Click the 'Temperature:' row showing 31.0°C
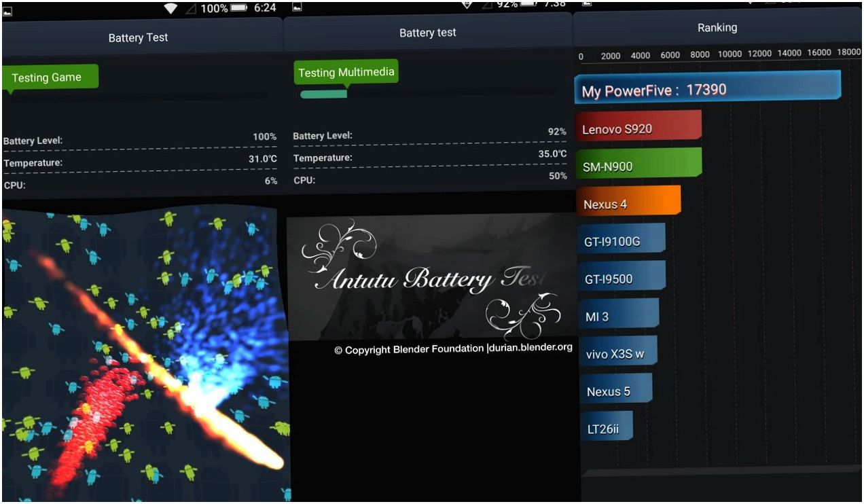The image size is (864, 504). pos(140,161)
